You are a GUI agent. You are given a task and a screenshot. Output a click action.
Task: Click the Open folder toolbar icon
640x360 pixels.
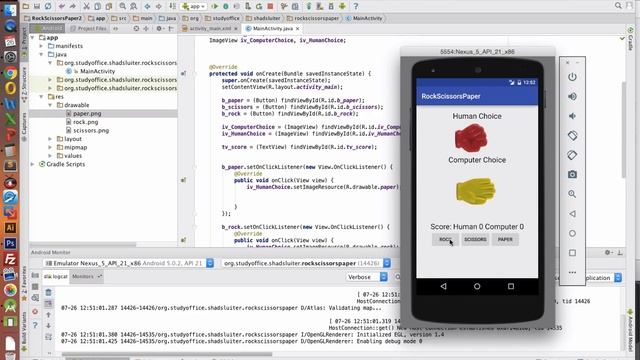26,6
